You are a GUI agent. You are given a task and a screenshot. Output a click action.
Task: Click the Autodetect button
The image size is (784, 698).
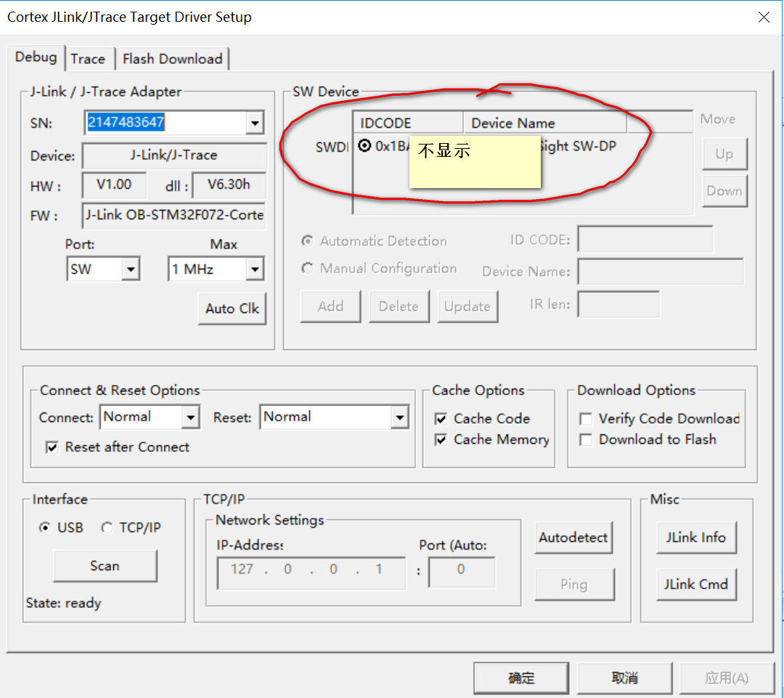coord(573,538)
